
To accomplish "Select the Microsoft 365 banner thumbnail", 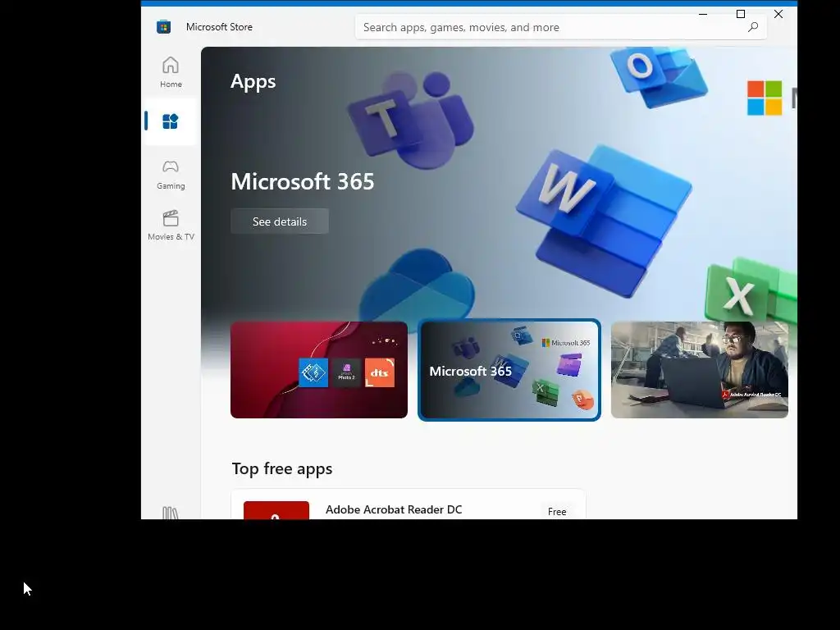I will coord(509,370).
